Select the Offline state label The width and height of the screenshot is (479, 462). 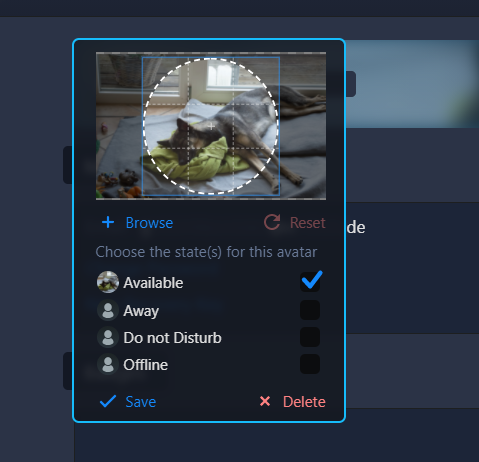(x=146, y=365)
